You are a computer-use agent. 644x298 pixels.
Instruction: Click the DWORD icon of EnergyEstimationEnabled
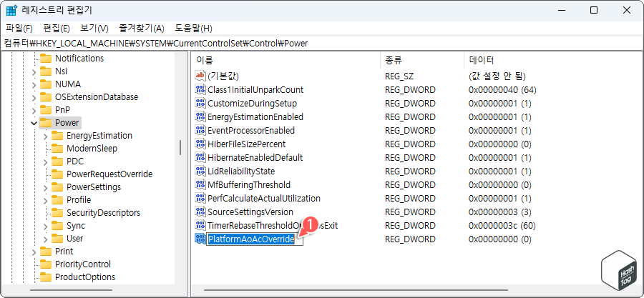tap(200, 116)
